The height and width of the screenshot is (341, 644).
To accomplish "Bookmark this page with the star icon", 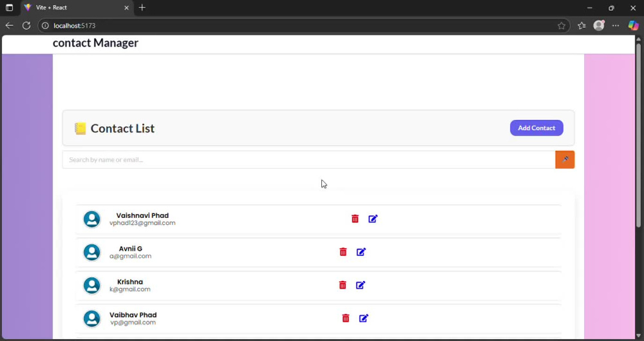I will pyautogui.click(x=561, y=26).
